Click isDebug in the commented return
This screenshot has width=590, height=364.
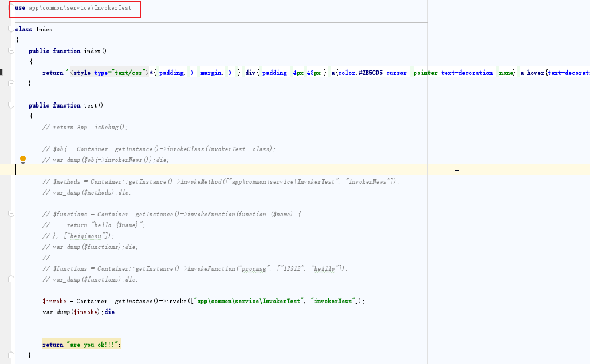[x=106, y=128]
